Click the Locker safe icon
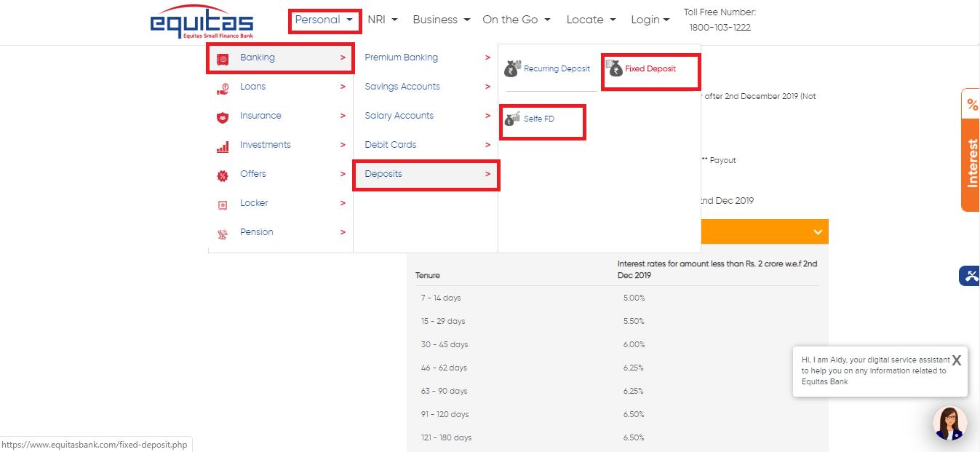980x452 pixels. point(223,205)
